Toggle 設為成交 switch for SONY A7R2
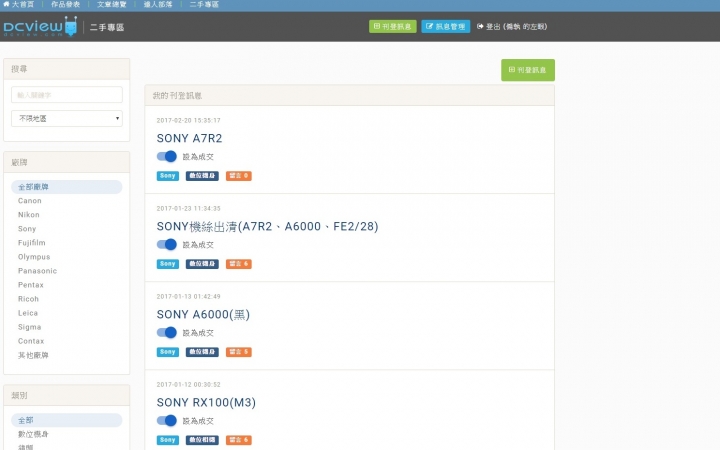Screen dimensions: 720x450 point(167,157)
